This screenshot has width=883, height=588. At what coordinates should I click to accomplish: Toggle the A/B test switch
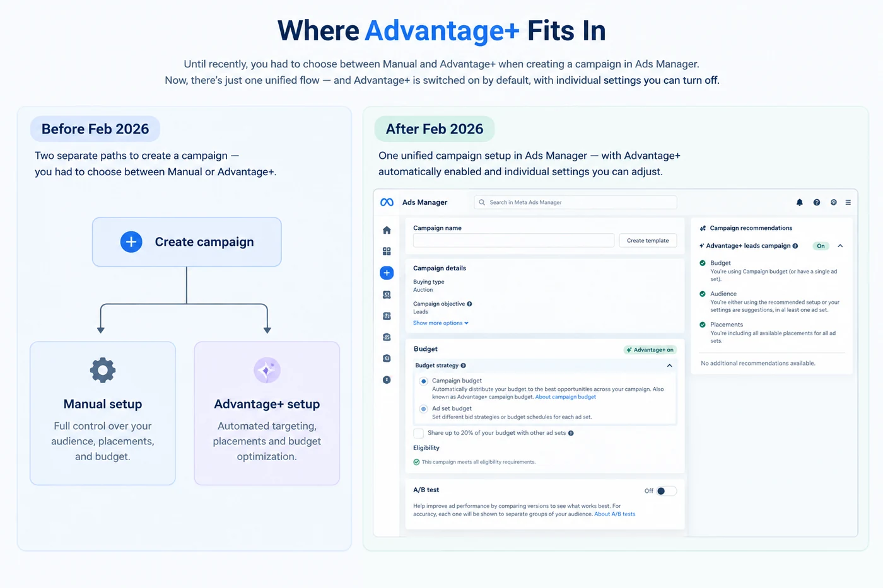[666, 491]
